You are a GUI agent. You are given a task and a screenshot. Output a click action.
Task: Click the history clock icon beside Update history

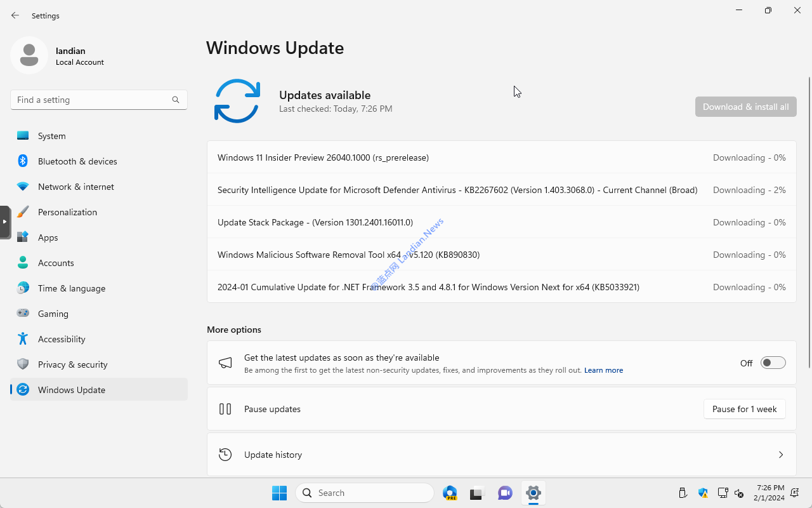pyautogui.click(x=225, y=455)
